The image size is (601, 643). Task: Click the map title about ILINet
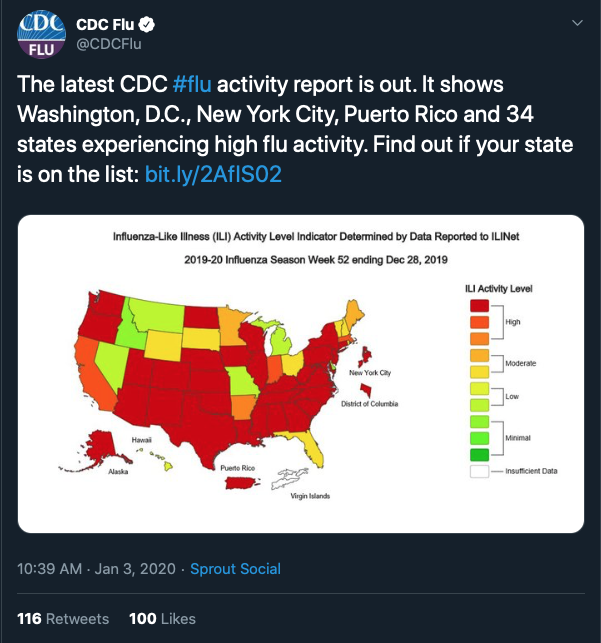click(x=300, y=238)
